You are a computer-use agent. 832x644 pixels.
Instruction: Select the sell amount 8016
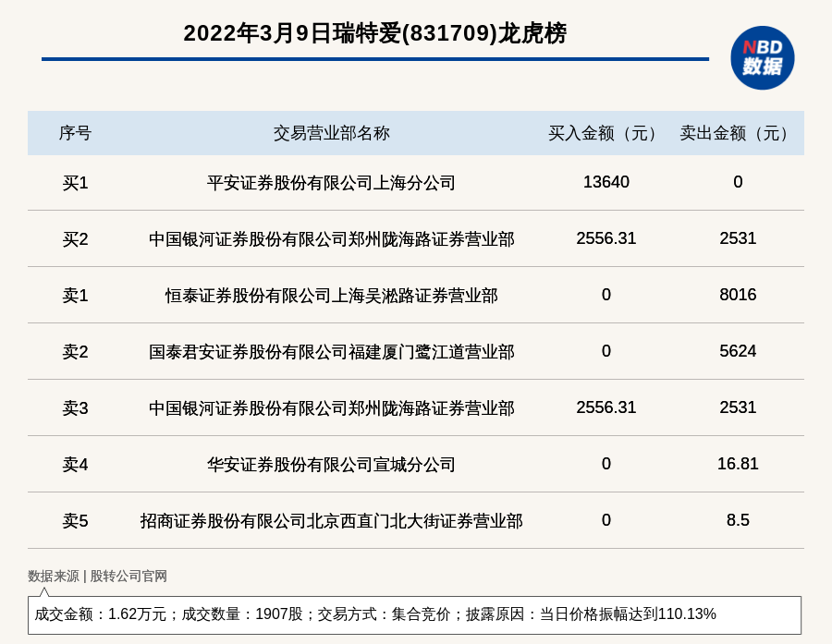coord(738,295)
